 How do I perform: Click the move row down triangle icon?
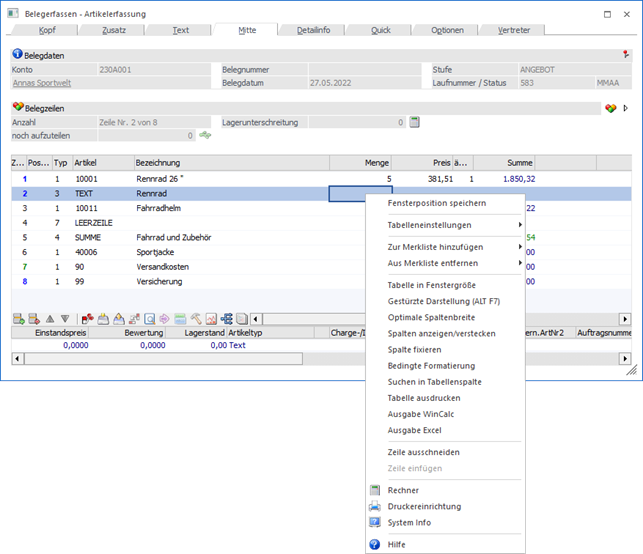click(65, 319)
